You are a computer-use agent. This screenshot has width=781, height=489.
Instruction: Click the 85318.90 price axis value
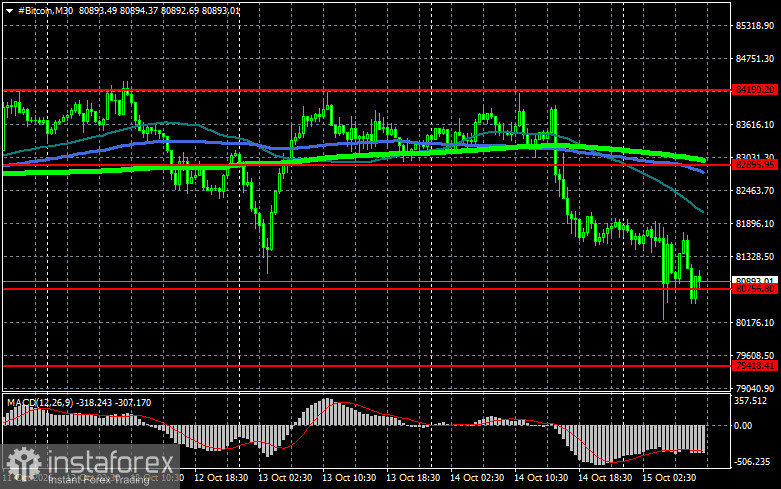(755, 25)
